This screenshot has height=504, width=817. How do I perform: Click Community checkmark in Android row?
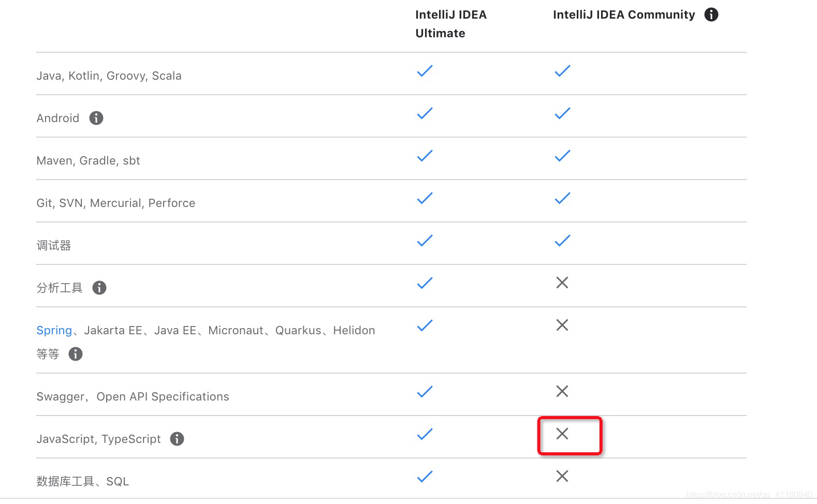coord(562,113)
